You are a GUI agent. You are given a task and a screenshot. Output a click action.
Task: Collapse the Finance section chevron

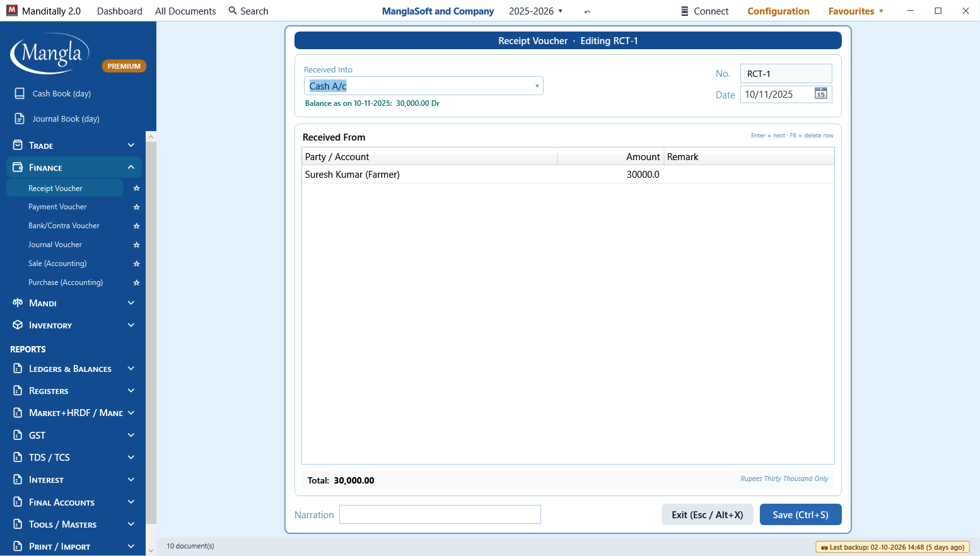coord(131,167)
